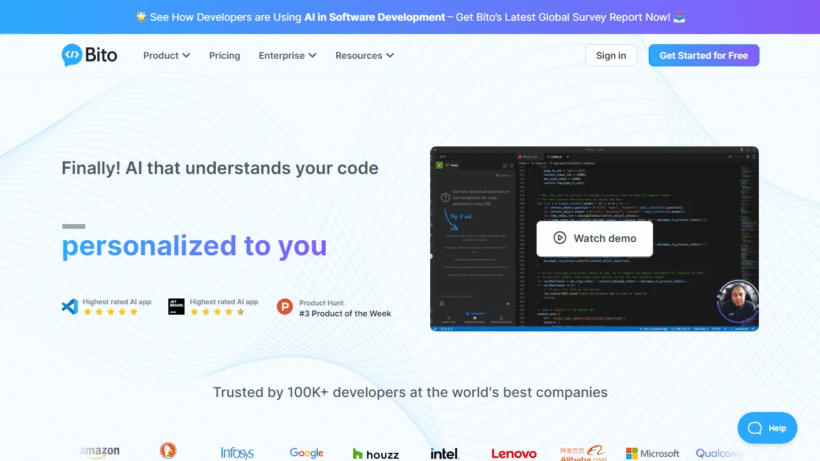Click the Intel logo
The width and height of the screenshot is (820, 461).
[x=445, y=454]
